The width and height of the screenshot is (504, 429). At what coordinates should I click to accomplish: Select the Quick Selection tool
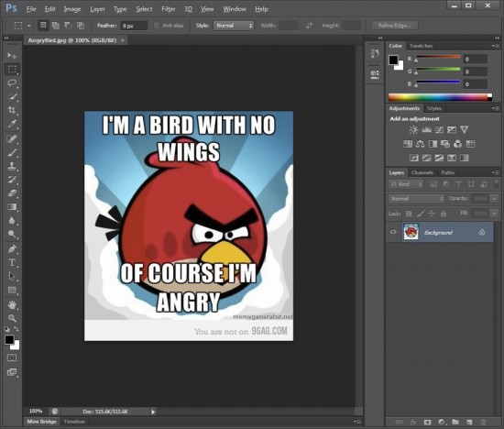[12, 96]
